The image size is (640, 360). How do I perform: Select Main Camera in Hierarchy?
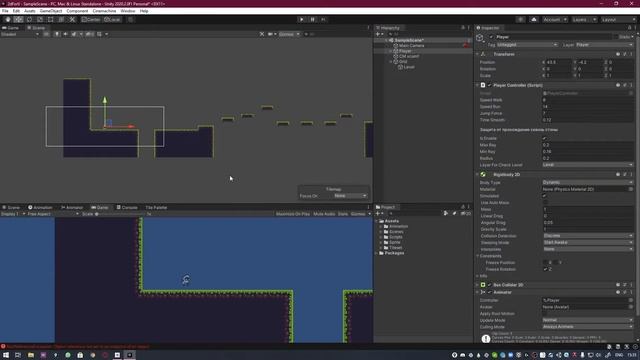tap(411, 46)
